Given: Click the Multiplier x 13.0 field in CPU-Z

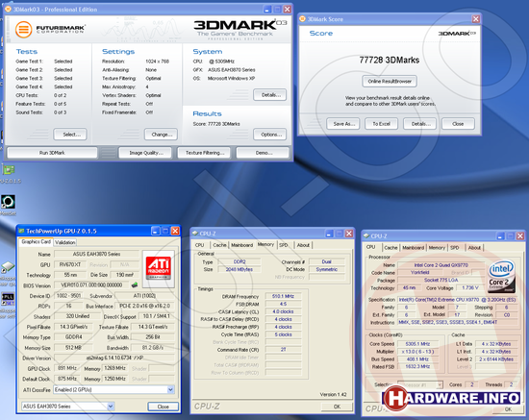Looking at the screenshot, I should [x=417, y=352].
